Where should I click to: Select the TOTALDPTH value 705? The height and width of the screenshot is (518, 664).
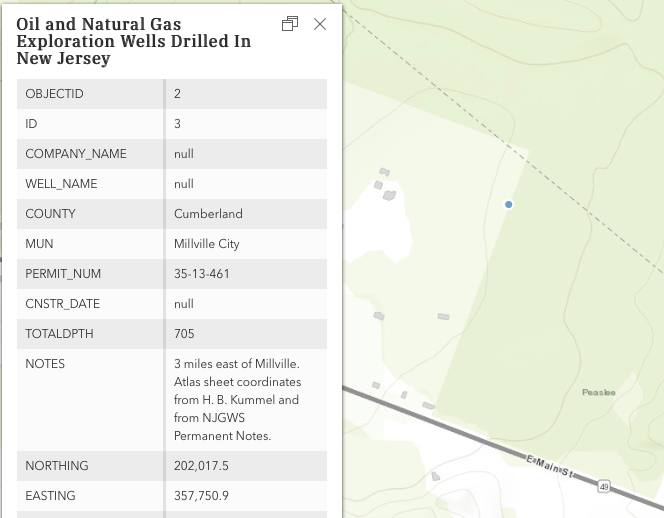pyautogui.click(x=184, y=334)
